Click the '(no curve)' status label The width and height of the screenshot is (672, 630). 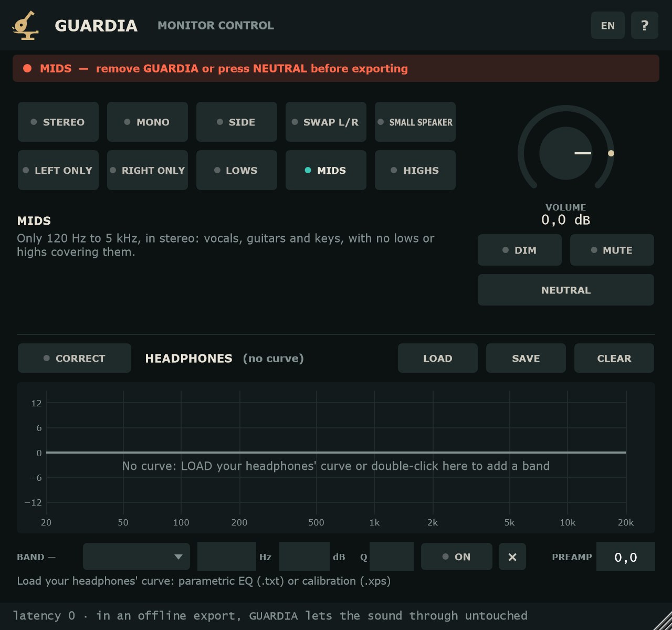274,358
